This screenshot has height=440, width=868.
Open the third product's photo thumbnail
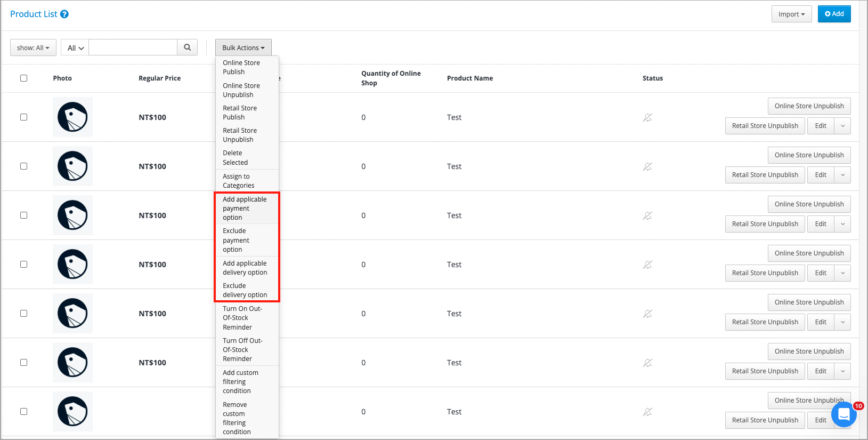(x=72, y=215)
